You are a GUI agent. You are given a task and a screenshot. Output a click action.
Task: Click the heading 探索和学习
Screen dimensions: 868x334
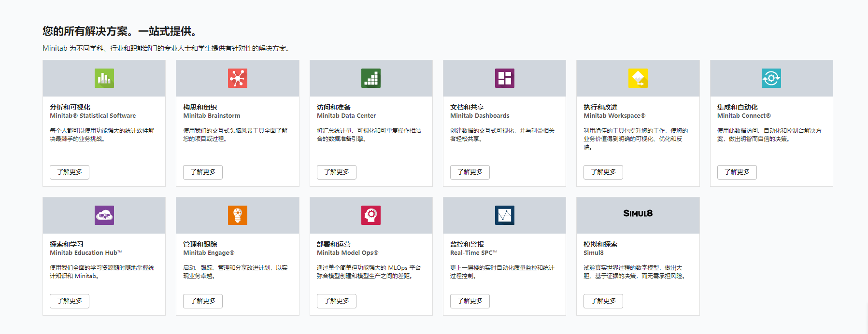pyautogui.click(x=67, y=244)
